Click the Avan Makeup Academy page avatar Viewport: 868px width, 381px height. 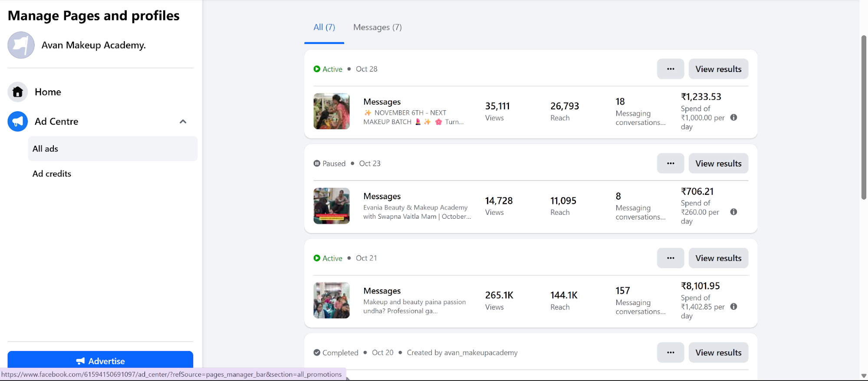tap(21, 45)
